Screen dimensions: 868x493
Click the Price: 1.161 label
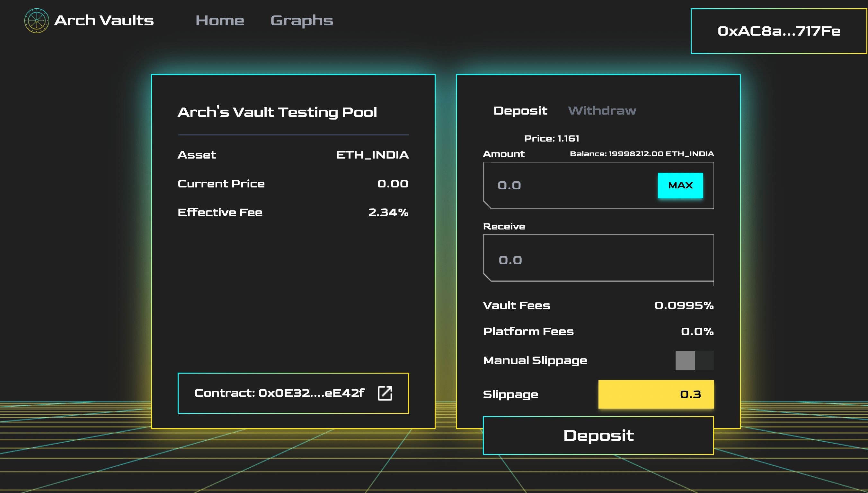pyautogui.click(x=552, y=138)
